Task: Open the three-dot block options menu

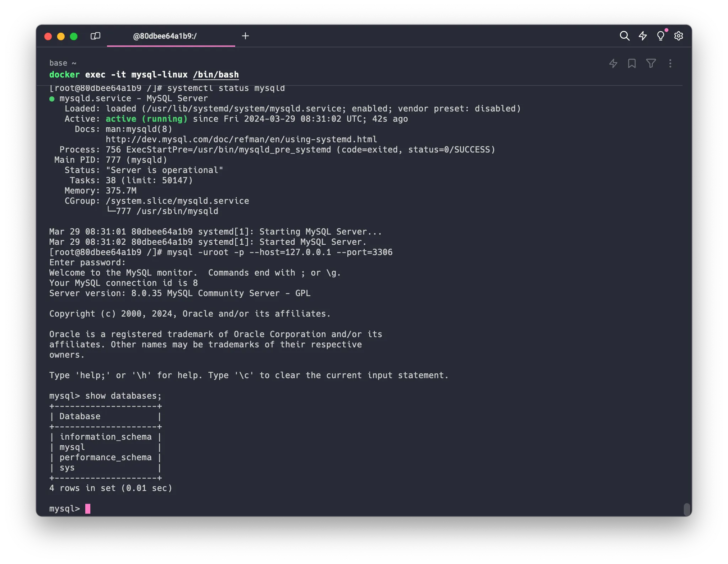Action: [670, 64]
